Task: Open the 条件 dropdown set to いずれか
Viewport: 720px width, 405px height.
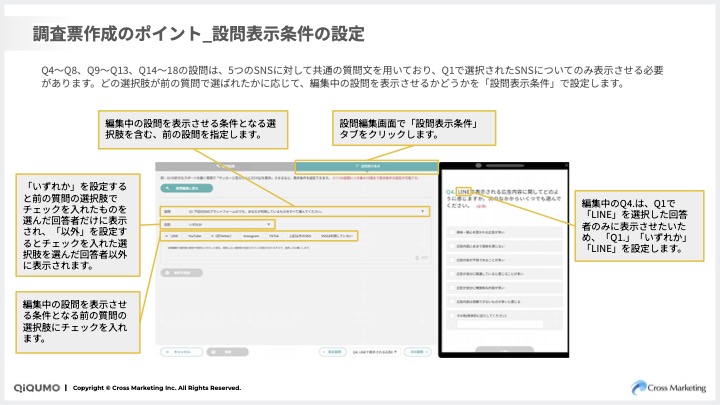Action: tap(218, 225)
